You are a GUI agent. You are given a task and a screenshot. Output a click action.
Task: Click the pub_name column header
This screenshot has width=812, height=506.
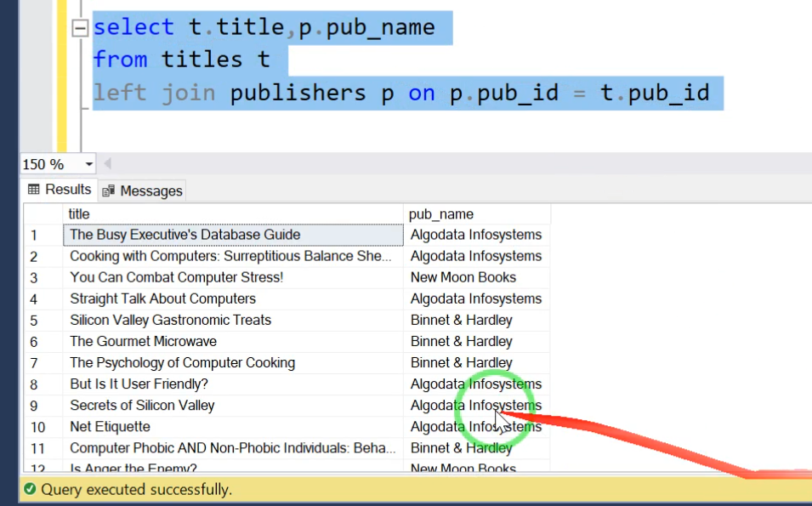(476, 214)
